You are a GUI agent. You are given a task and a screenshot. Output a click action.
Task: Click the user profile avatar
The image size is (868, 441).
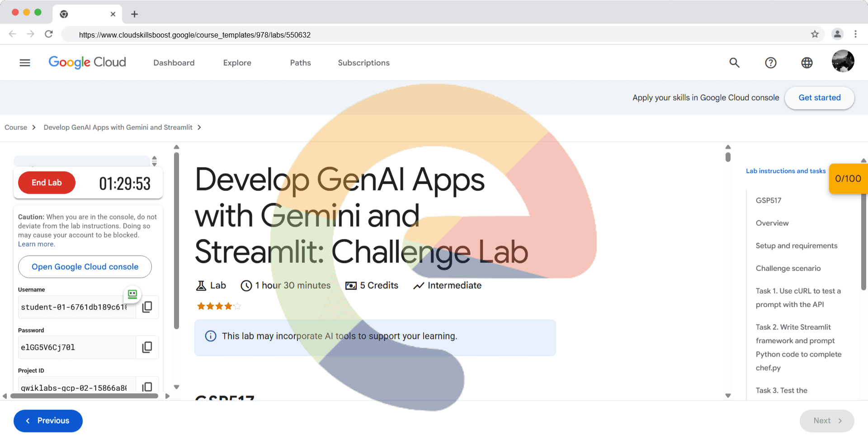pyautogui.click(x=843, y=62)
